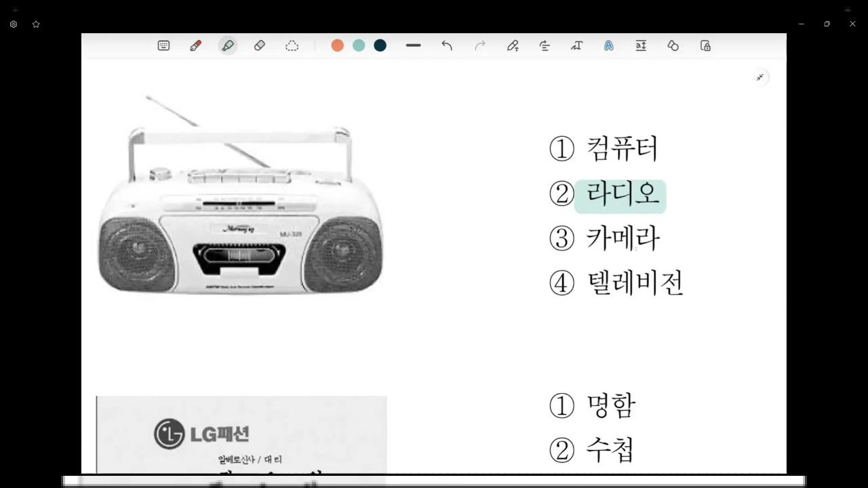Undo the last stroke
The width and height of the screenshot is (868, 488).
446,45
